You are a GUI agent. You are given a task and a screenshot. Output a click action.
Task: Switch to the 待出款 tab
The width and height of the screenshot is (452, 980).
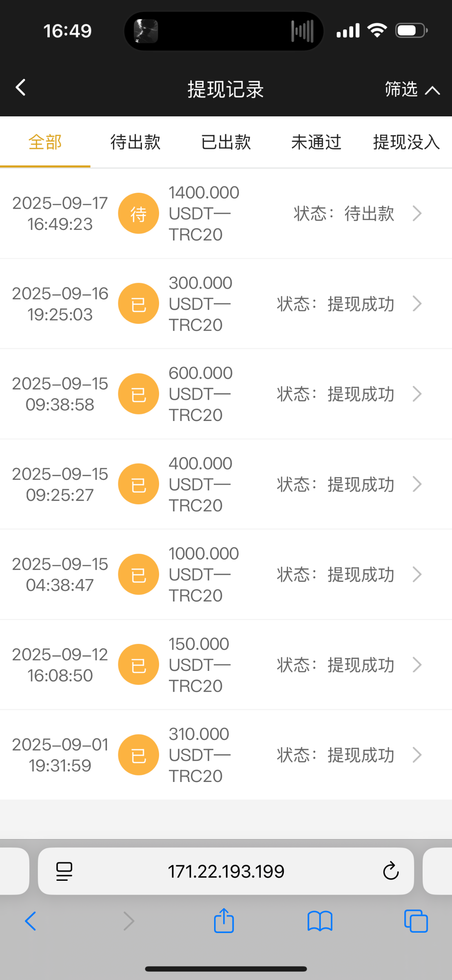[x=135, y=143]
